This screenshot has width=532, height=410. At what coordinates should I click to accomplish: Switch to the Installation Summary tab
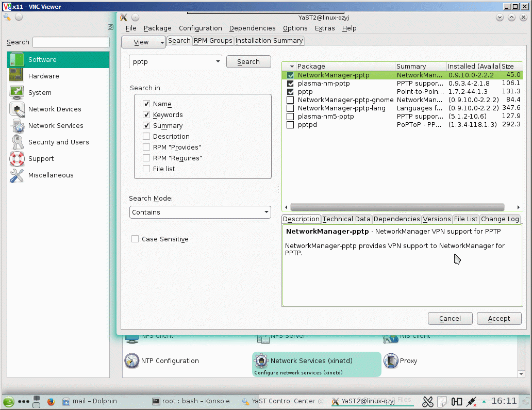[x=269, y=41]
